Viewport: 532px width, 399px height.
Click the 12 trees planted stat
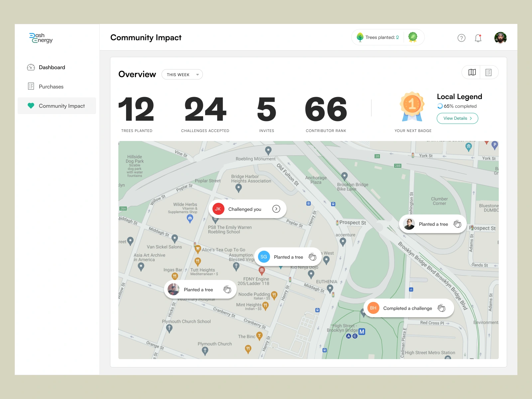click(x=136, y=114)
